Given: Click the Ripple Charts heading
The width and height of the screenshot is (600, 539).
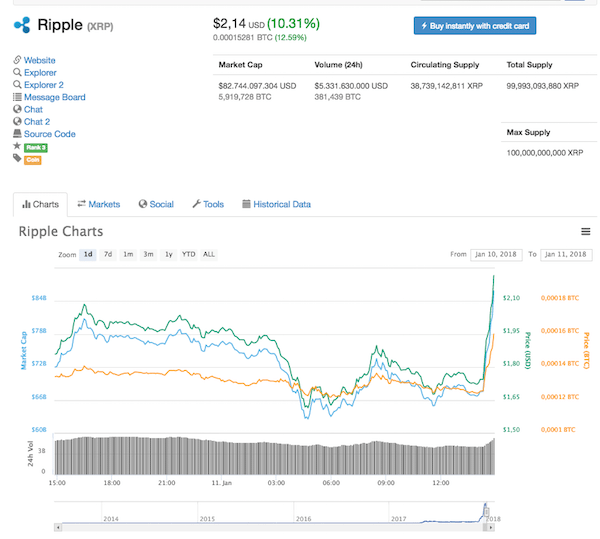Looking at the screenshot, I should 61,231.
